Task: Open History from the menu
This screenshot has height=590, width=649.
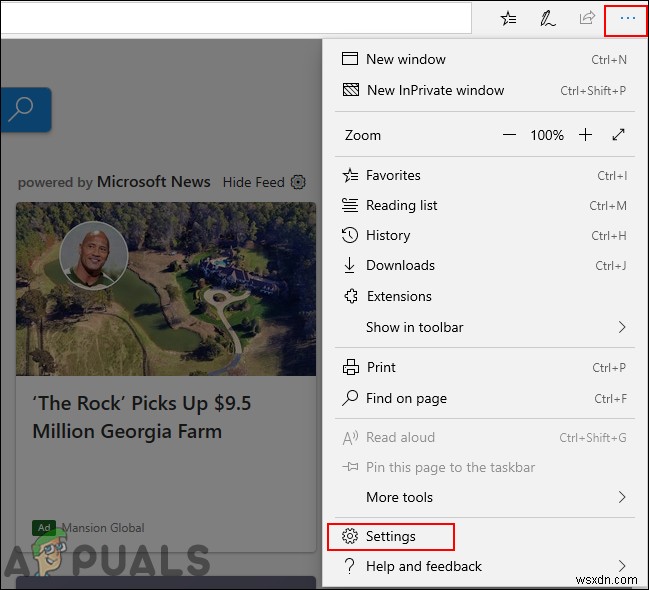Action: pyautogui.click(x=485, y=235)
